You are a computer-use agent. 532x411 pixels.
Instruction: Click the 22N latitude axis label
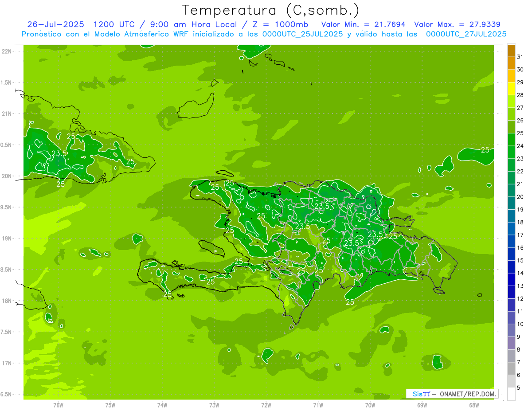tap(7, 51)
